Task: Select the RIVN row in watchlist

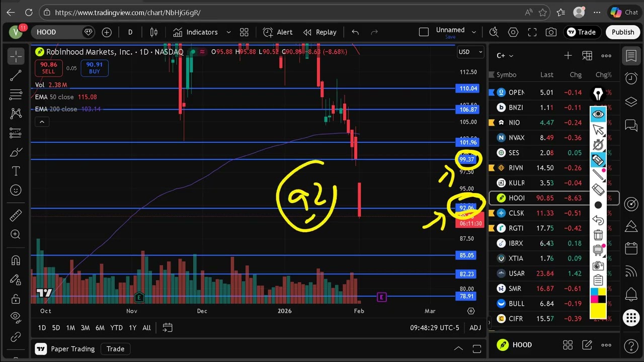Action: (x=554, y=168)
